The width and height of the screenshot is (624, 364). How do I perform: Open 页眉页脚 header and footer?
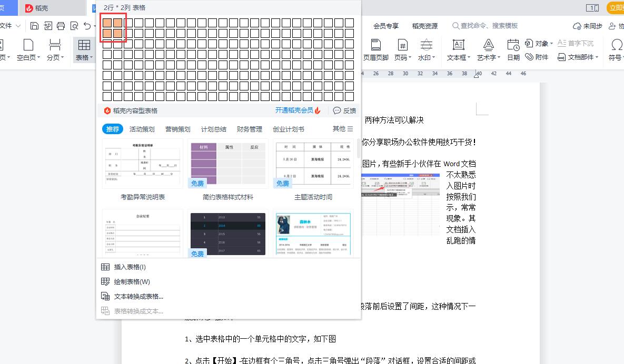pos(375,49)
